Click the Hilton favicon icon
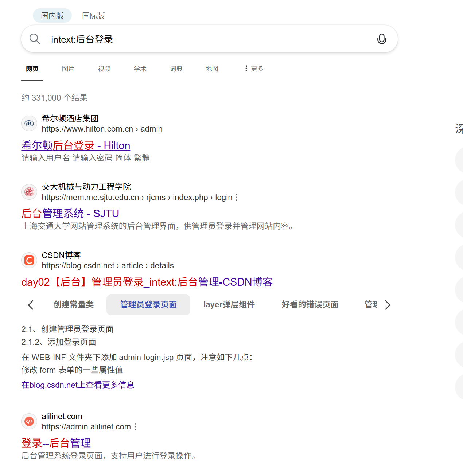Image resolution: width=463 pixels, height=476 pixels. (x=29, y=124)
